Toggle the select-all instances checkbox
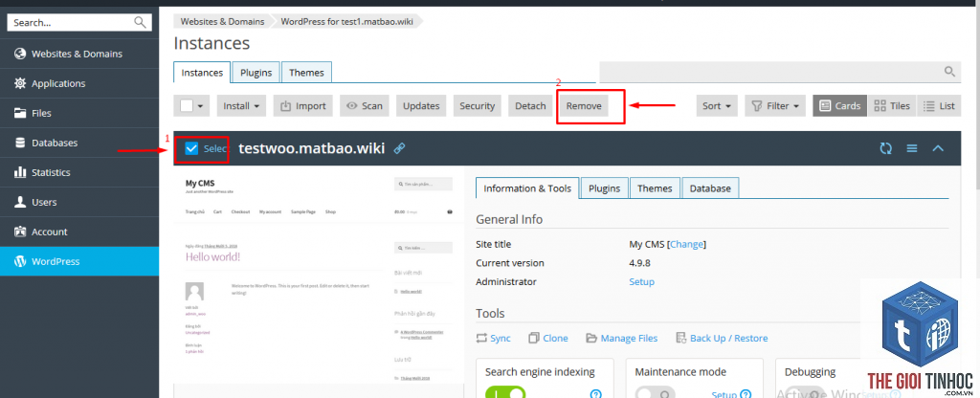This screenshot has height=398, width=980. tap(187, 105)
